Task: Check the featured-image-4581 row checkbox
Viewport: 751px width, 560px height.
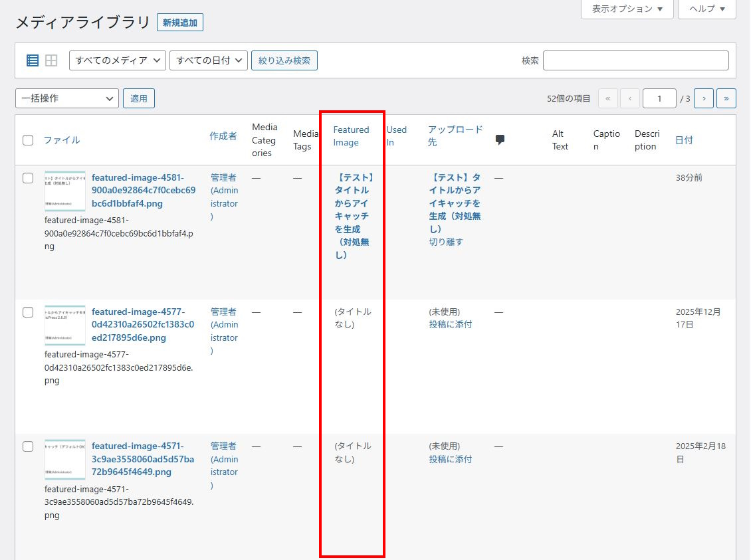Action: [x=28, y=178]
